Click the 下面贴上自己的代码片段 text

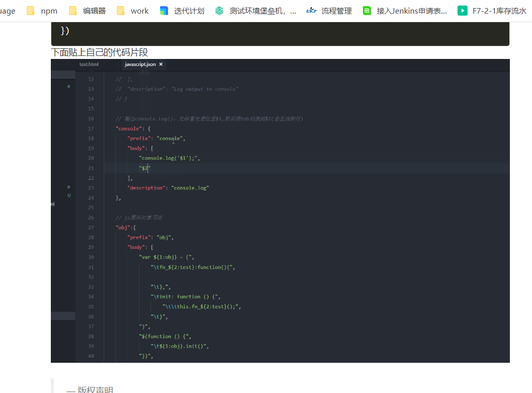pyautogui.click(x=100, y=52)
